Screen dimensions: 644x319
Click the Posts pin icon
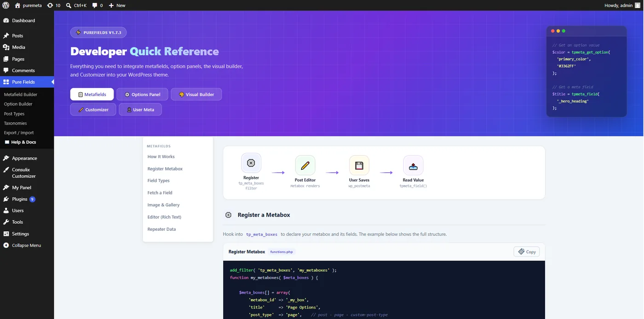pyautogui.click(x=6, y=36)
